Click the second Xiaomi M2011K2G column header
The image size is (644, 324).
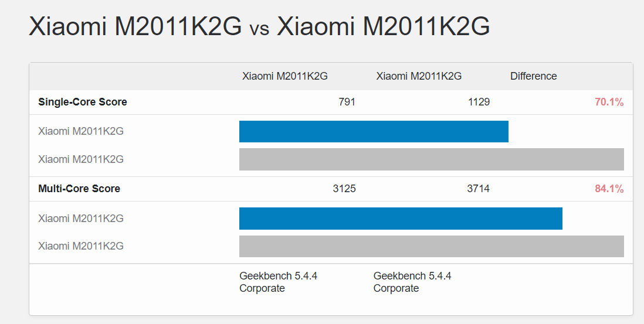(x=419, y=76)
